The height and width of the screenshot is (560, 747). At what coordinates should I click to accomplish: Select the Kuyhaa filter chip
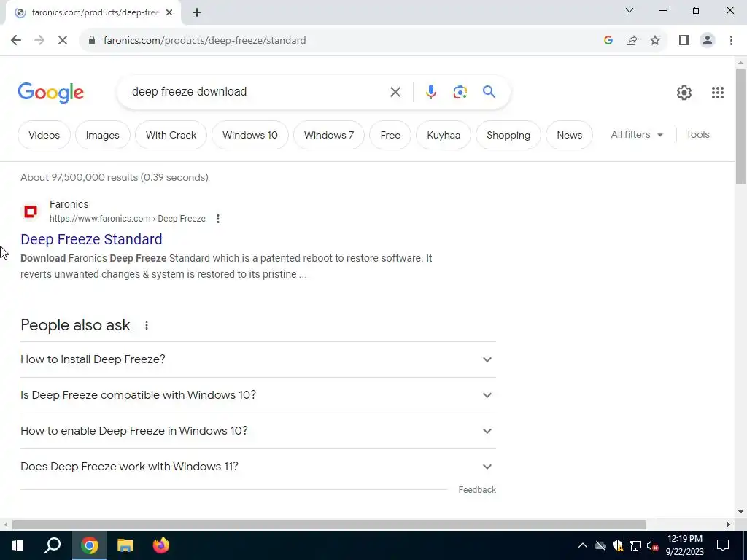tap(444, 135)
